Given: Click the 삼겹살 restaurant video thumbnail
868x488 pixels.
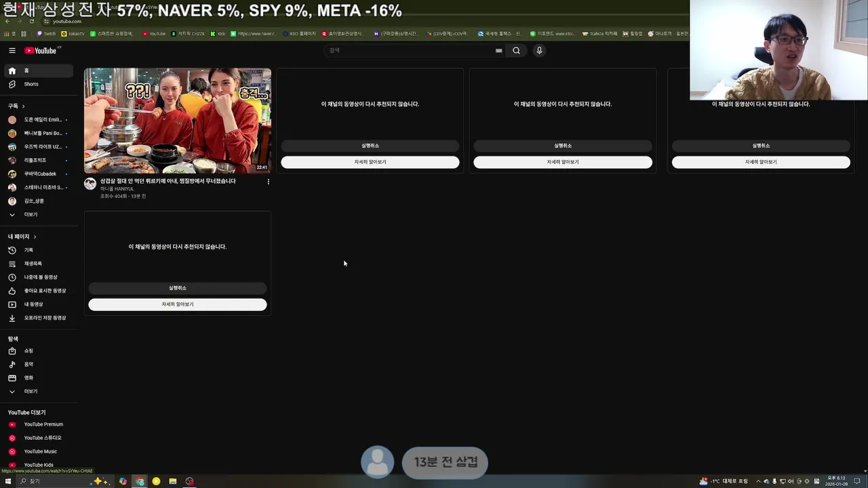Looking at the screenshot, I should click(x=178, y=121).
